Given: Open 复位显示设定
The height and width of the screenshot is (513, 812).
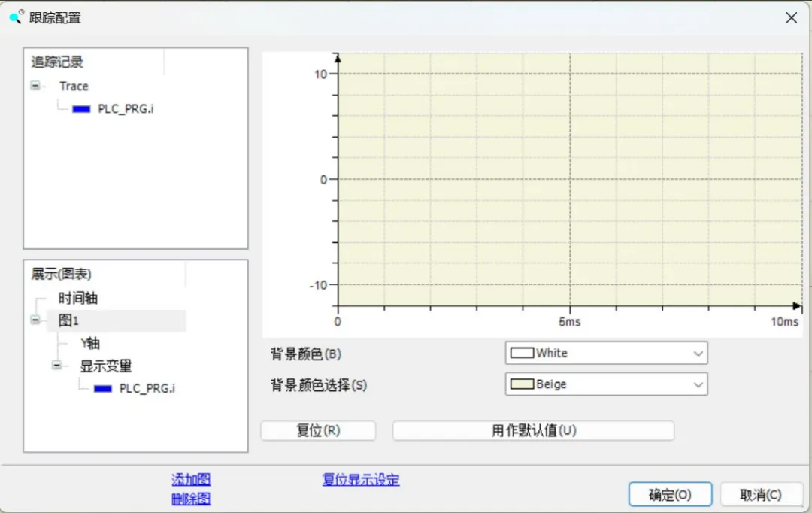Looking at the screenshot, I should click(360, 479).
